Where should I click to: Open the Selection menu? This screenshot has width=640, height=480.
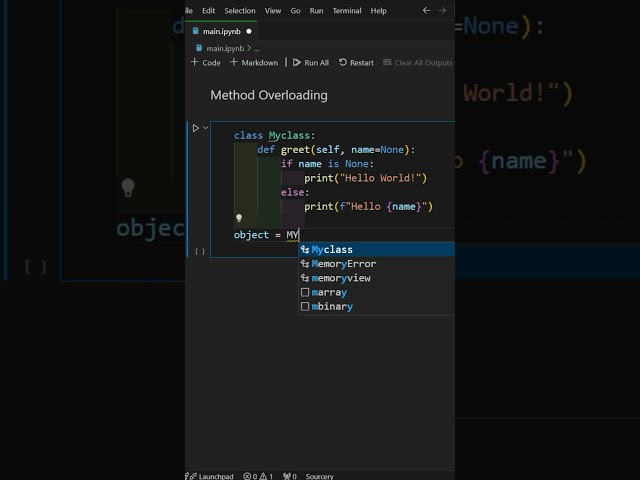[x=240, y=11]
